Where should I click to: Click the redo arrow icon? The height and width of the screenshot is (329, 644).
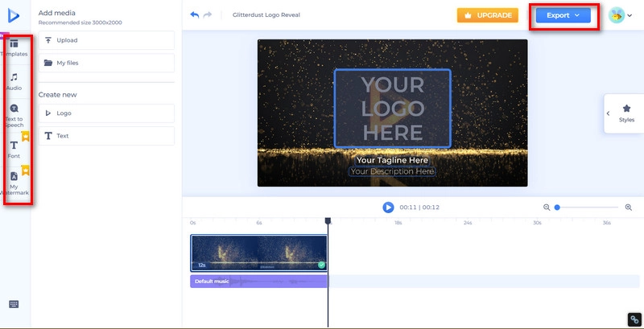coord(208,14)
